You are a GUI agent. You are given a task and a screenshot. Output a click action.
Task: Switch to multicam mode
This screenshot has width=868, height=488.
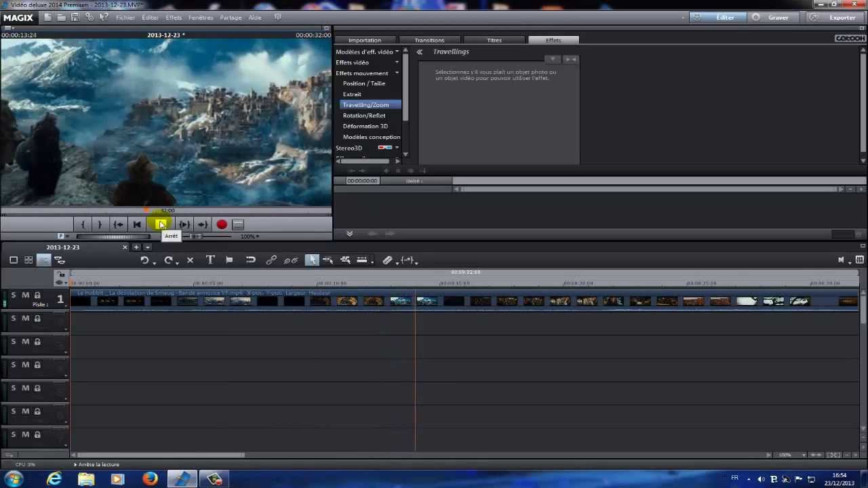59,260
